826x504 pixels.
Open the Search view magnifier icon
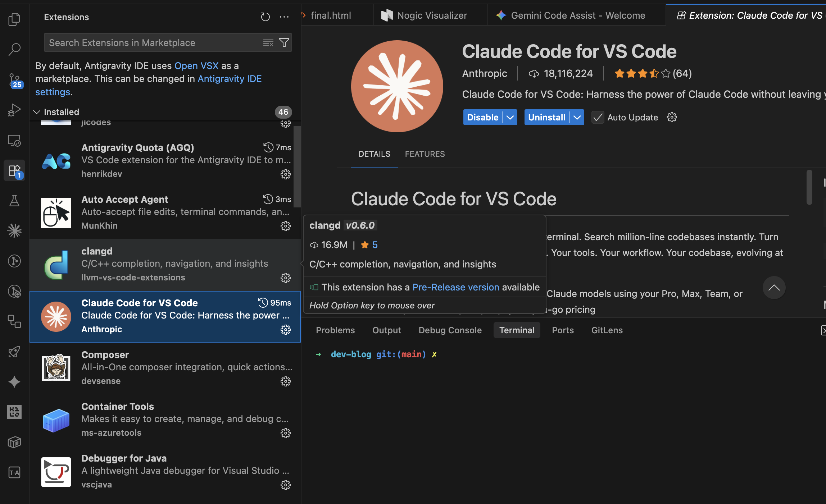pos(14,49)
